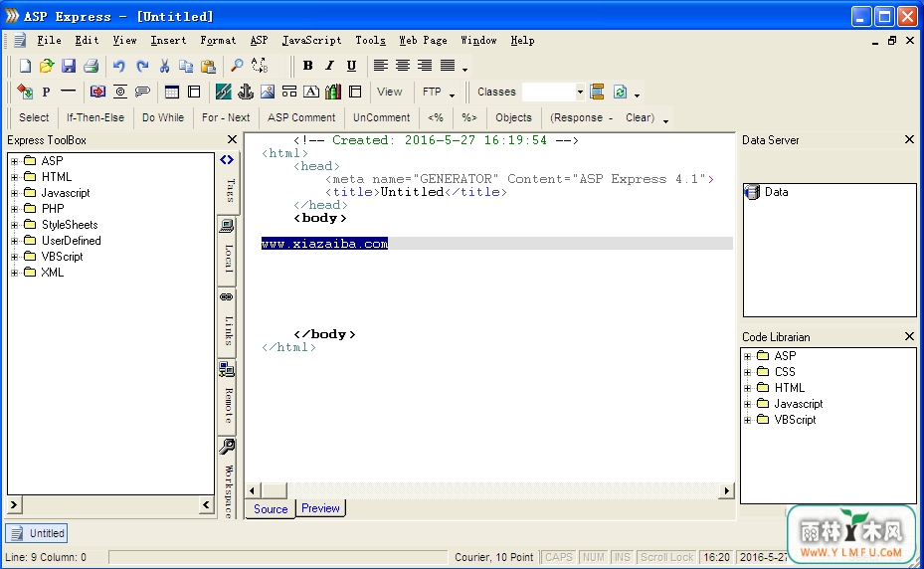Viewport: 924px width, 569px height.
Task: Click the UnComment button
Action: (x=381, y=117)
